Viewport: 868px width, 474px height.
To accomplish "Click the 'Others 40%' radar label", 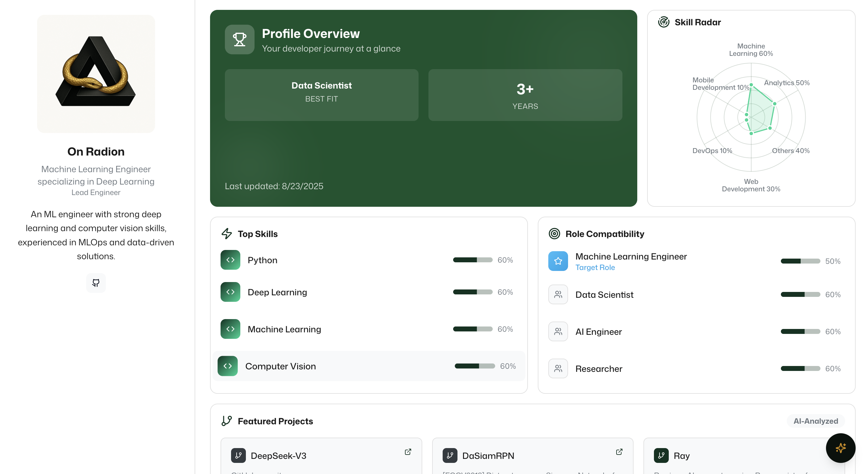I will tap(791, 151).
